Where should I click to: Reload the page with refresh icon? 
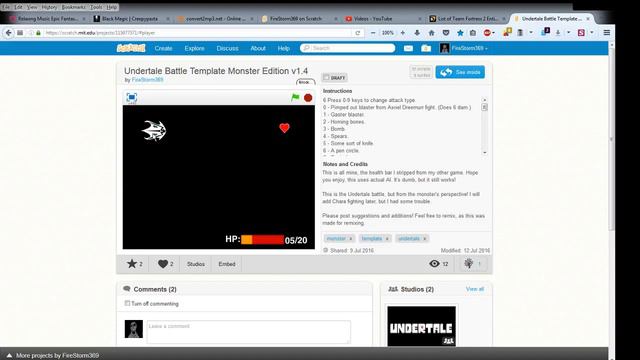(x=358, y=33)
